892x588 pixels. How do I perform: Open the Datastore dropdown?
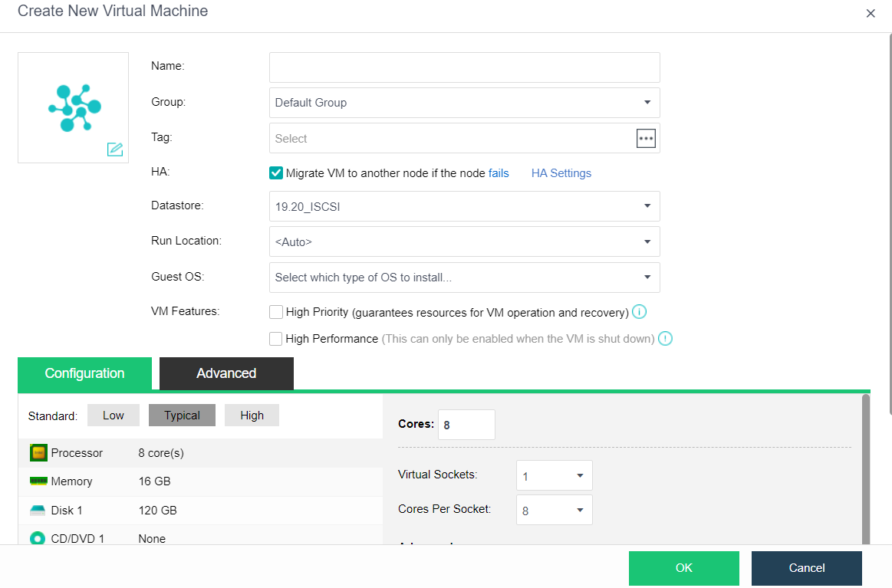(x=464, y=206)
